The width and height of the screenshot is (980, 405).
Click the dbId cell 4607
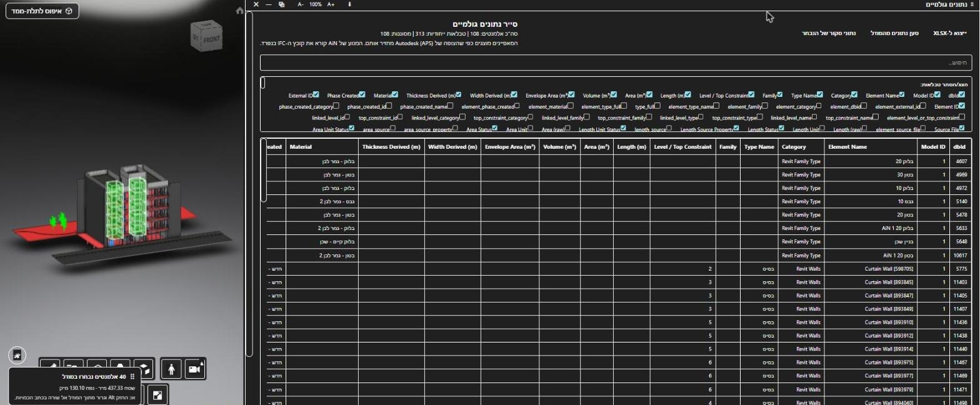(x=959, y=161)
